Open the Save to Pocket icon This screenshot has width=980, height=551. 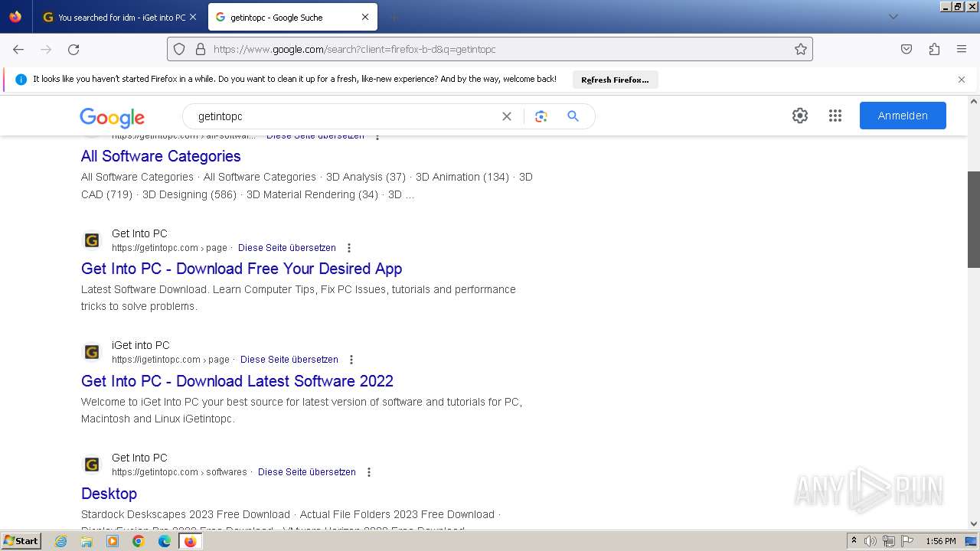coord(906,49)
